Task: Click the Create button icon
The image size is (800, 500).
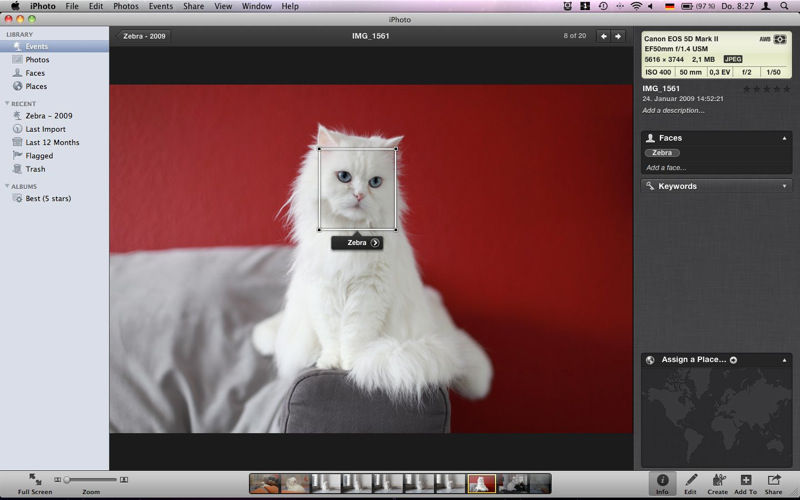Action: click(x=718, y=480)
